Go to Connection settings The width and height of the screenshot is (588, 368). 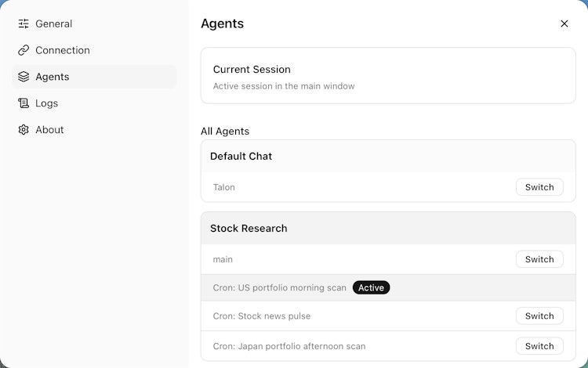coord(62,50)
